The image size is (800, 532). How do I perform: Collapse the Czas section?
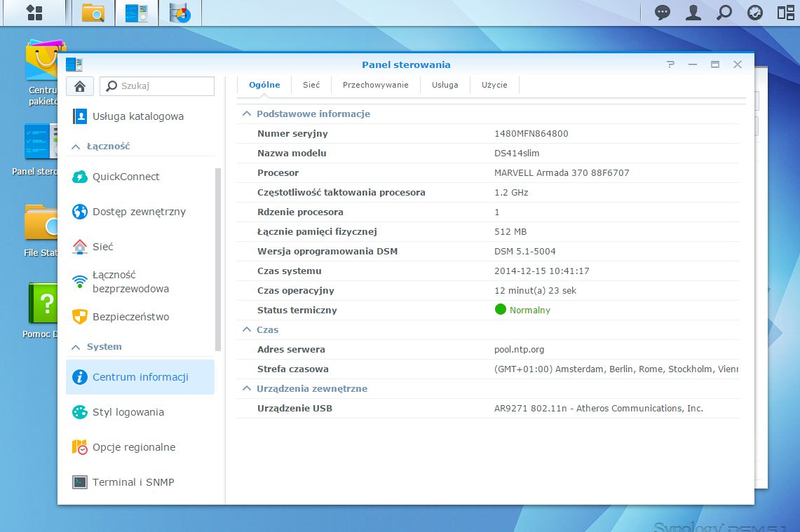[x=247, y=329]
